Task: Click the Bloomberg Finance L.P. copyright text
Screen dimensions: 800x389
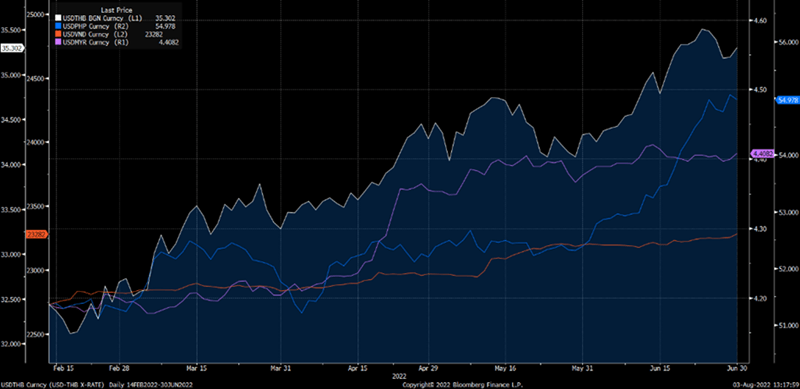Action: pos(463,384)
